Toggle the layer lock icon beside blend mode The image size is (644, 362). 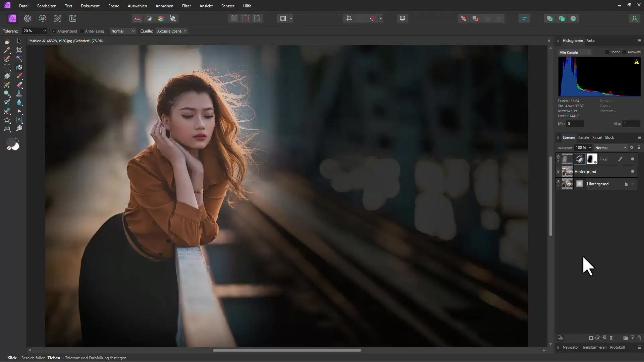tap(639, 147)
